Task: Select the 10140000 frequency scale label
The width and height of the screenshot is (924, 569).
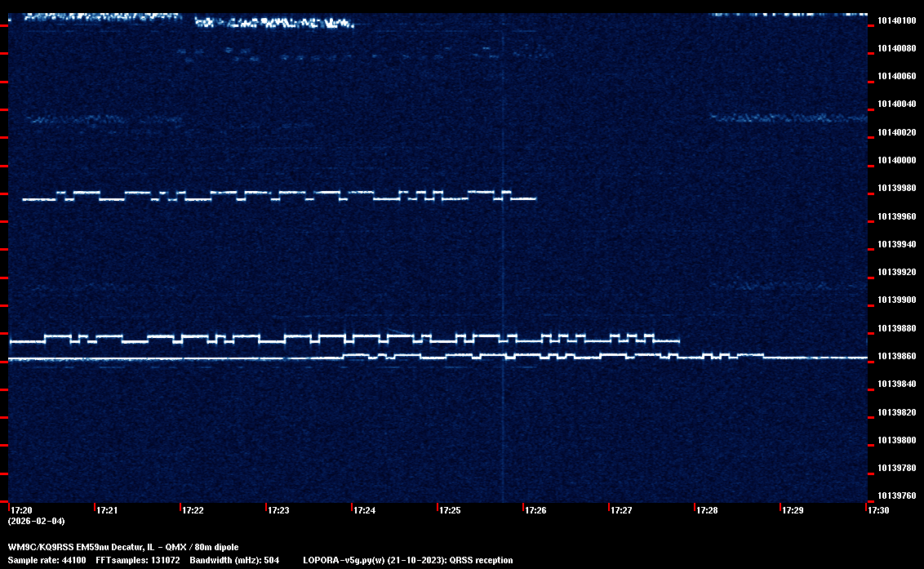Action: (896, 160)
